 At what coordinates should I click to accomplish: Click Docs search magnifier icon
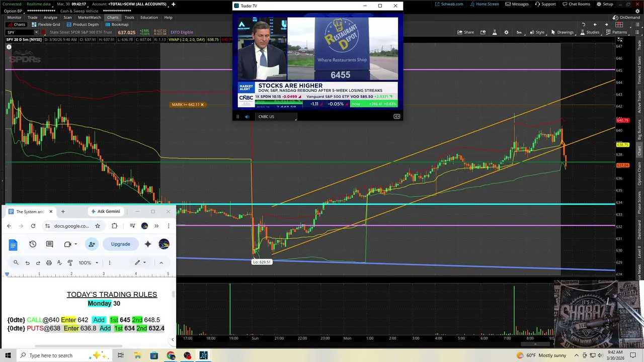[16, 262]
